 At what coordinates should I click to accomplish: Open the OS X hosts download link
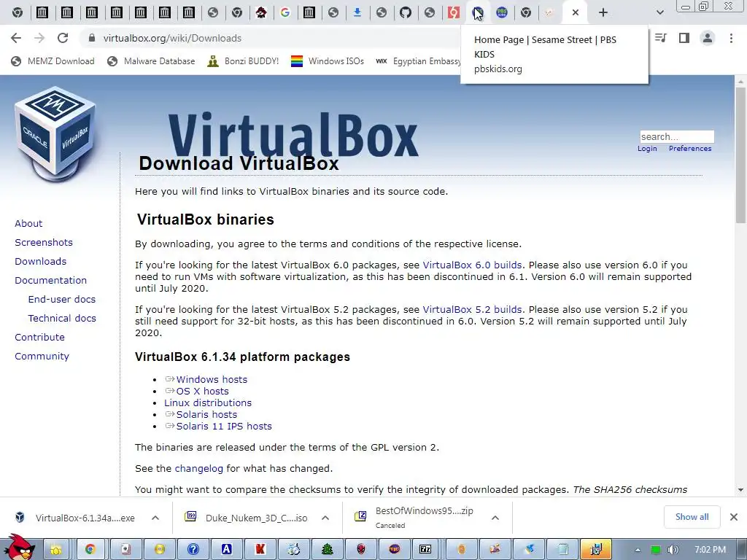click(203, 391)
